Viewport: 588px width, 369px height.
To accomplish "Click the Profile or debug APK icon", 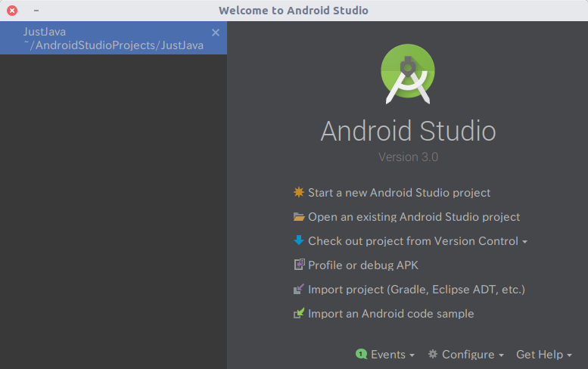I will (299, 265).
